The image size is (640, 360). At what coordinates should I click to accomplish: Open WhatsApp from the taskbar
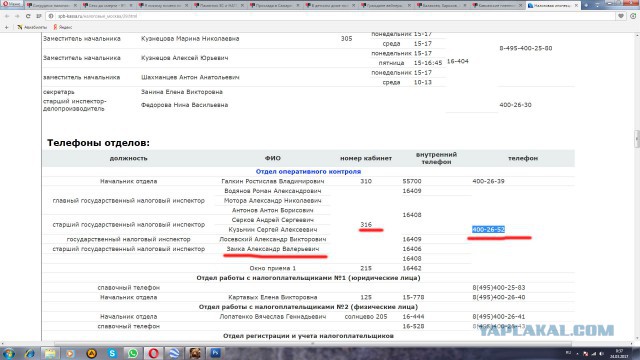click(133, 353)
